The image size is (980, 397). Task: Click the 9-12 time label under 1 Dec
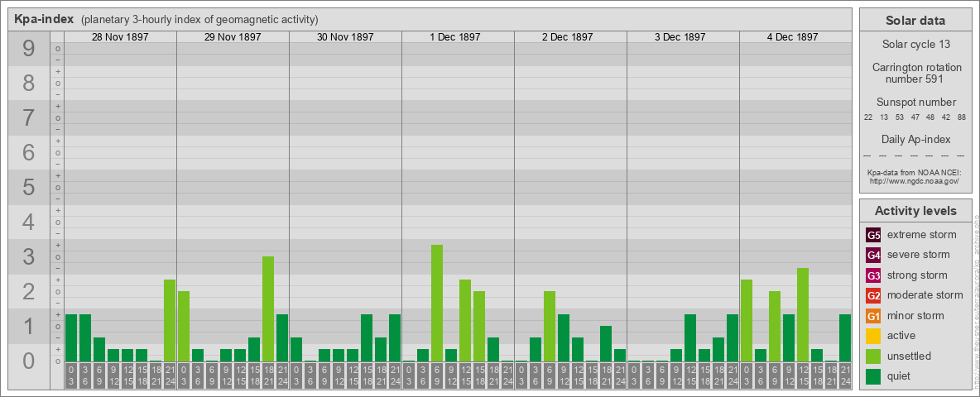[451, 376]
